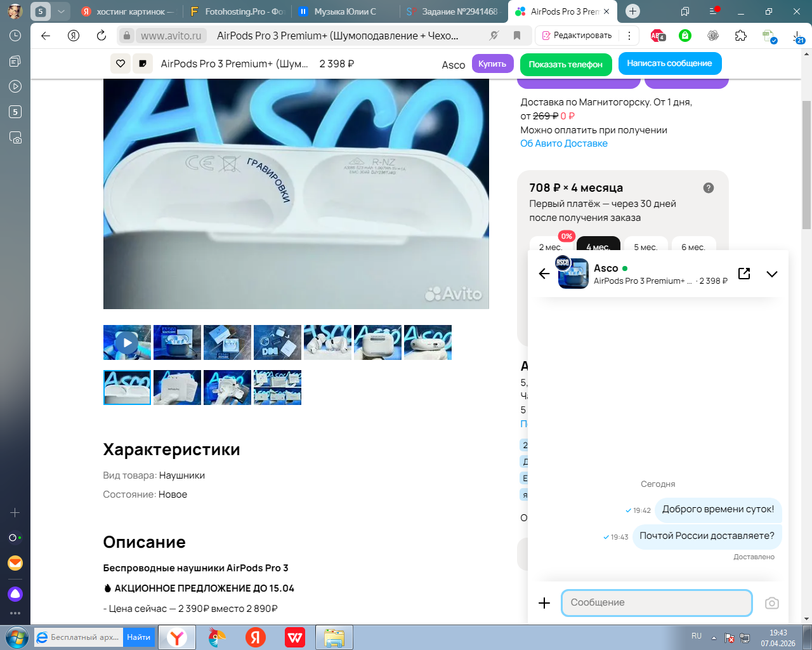Open the three-dot menu beside Редактировать

click(629, 36)
